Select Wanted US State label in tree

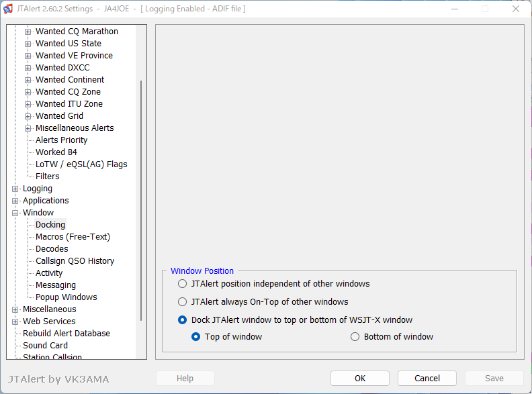tap(69, 44)
